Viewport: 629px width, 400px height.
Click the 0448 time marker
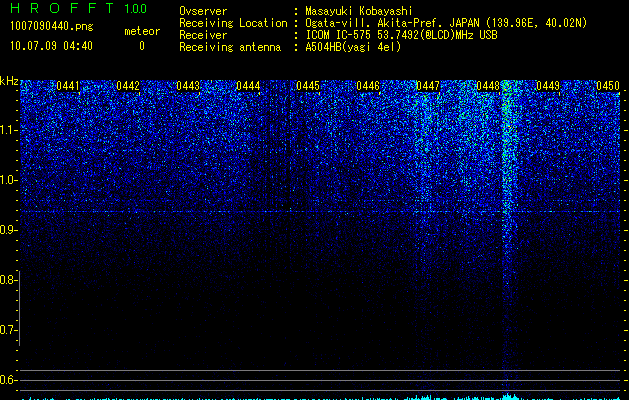point(488,86)
